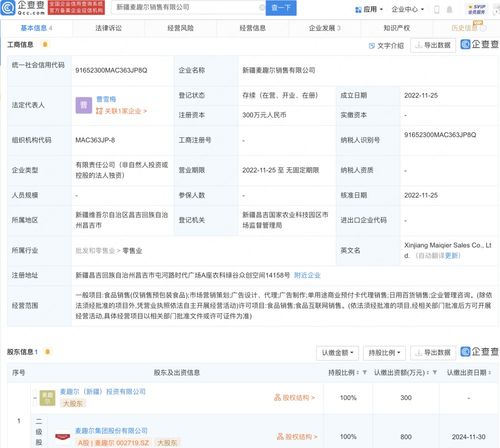
Task: Sort by the 认缴出资日期 column icon
Action: point(490,372)
